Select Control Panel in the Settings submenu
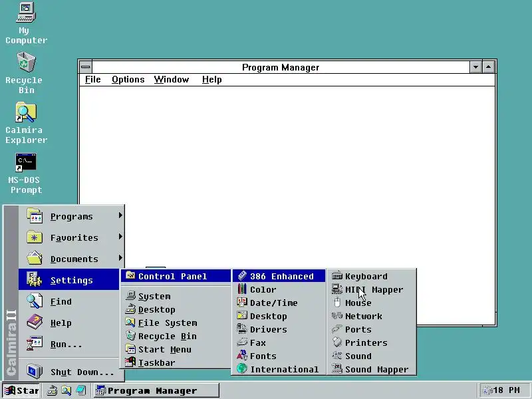The width and height of the screenshot is (532, 399). click(x=176, y=276)
